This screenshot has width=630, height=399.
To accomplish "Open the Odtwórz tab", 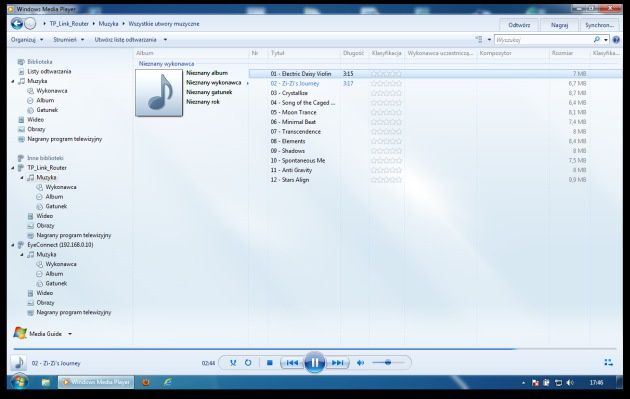I will point(519,25).
